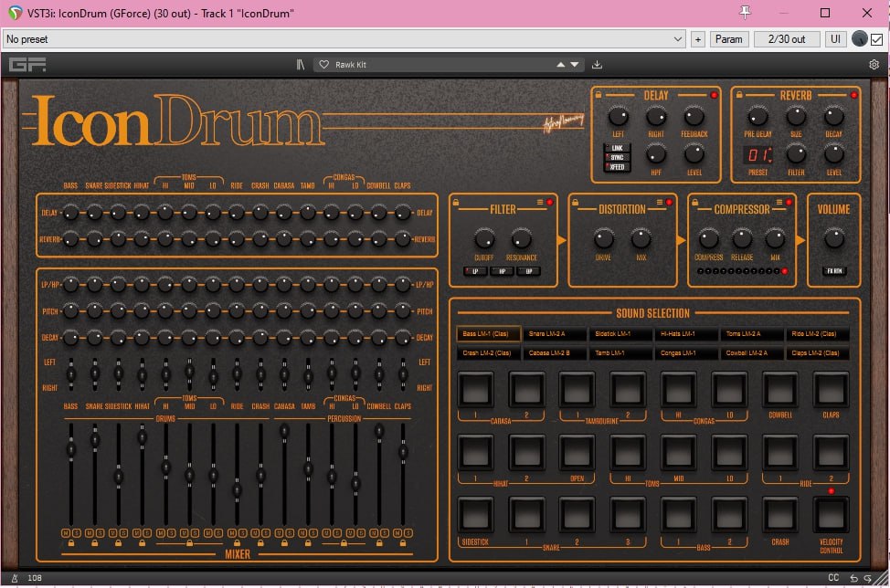
Task: Open the 2/30 out routing menu
Action: (787, 39)
